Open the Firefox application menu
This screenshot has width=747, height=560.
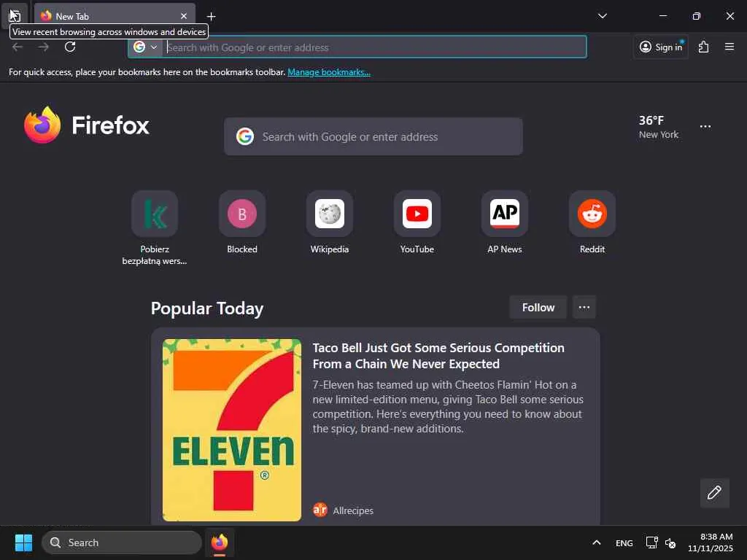coord(729,47)
